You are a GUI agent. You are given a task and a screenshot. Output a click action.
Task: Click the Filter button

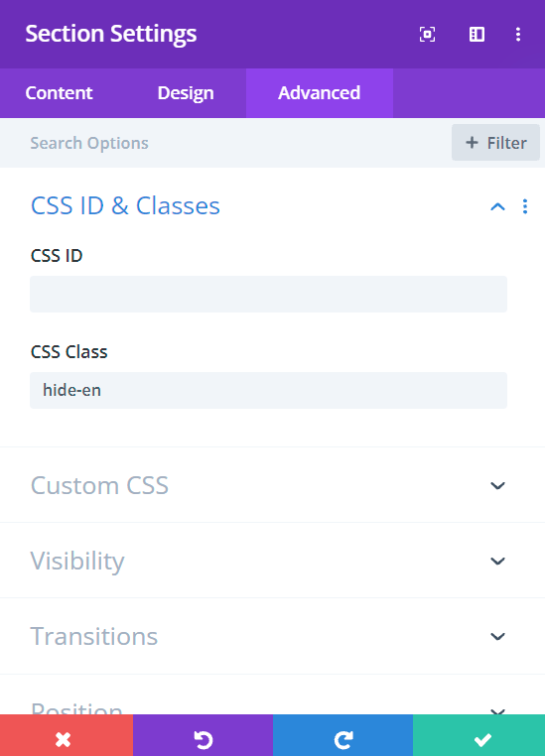tap(495, 143)
